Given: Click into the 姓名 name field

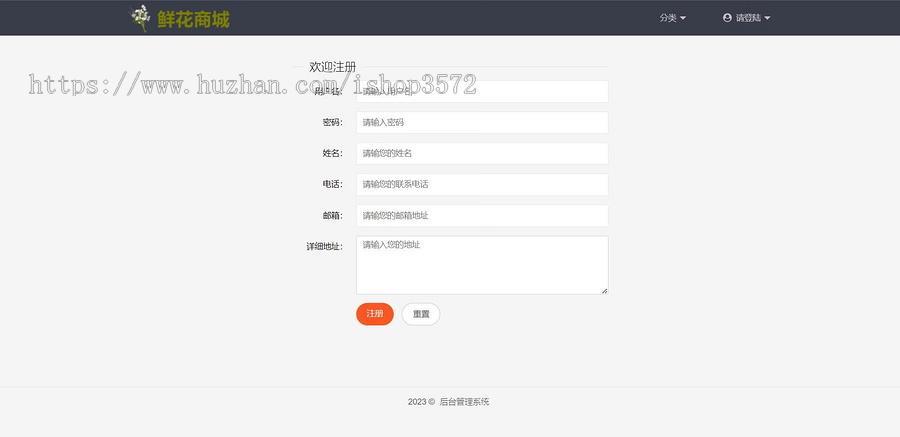Looking at the screenshot, I should pyautogui.click(x=482, y=153).
